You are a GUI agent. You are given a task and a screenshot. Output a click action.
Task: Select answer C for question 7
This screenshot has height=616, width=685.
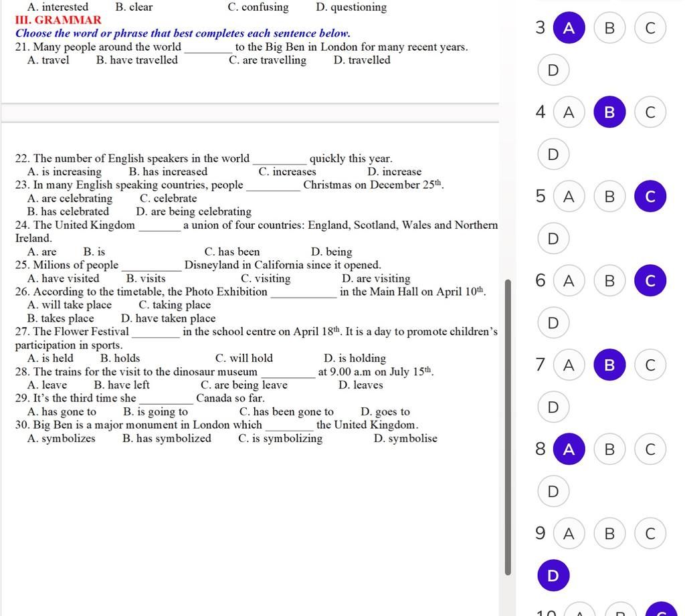coord(650,365)
